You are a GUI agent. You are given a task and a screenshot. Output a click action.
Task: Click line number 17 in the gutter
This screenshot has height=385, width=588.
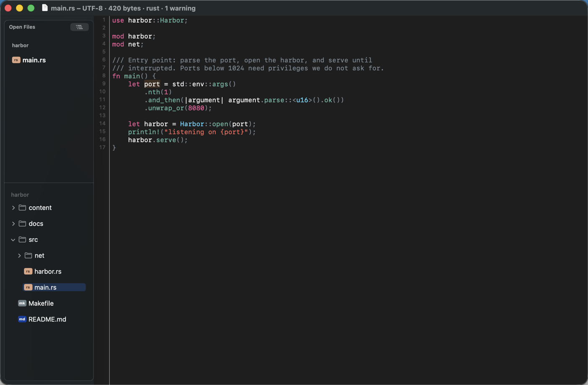click(102, 148)
